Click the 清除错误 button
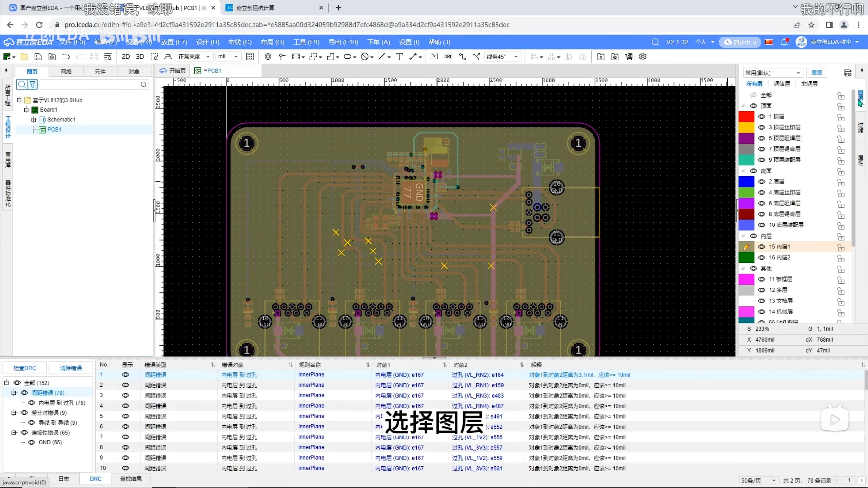Image resolution: width=868 pixels, height=488 pixels. pos(71,368)
